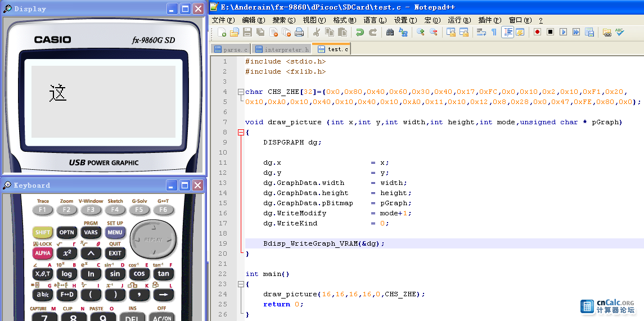Click line 19 Bdisp_WriteGraph_VRAM code
This screenshot has height=321, width=644.
(x=324, y=243)
